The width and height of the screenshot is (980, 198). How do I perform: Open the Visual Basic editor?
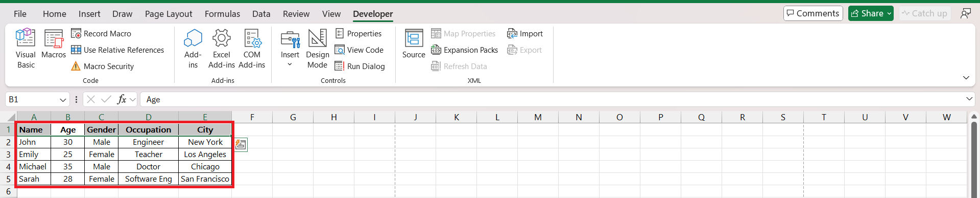[x=26, y=49]
